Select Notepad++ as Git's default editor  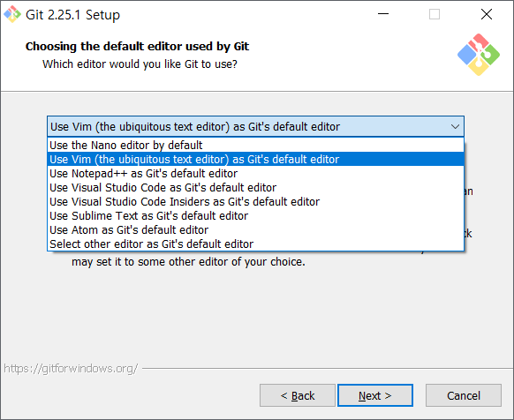[256, 173]
